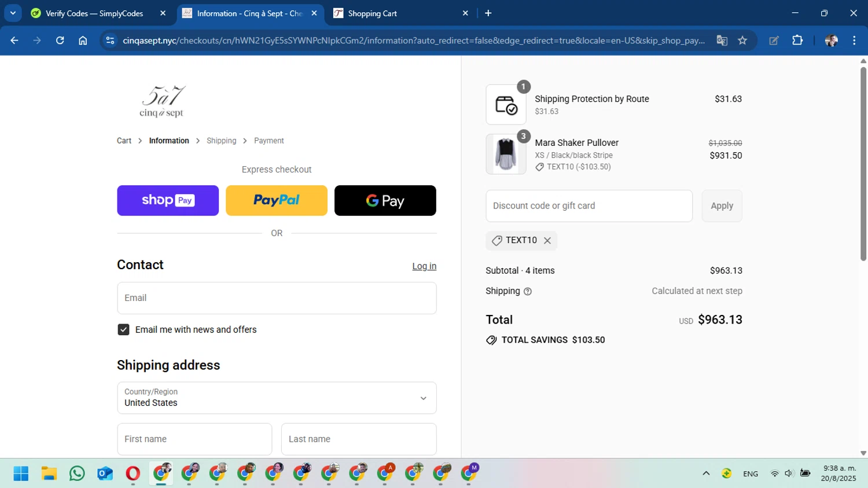
Task: Focus the Discount code or gift card field
Action: [589, 206]
